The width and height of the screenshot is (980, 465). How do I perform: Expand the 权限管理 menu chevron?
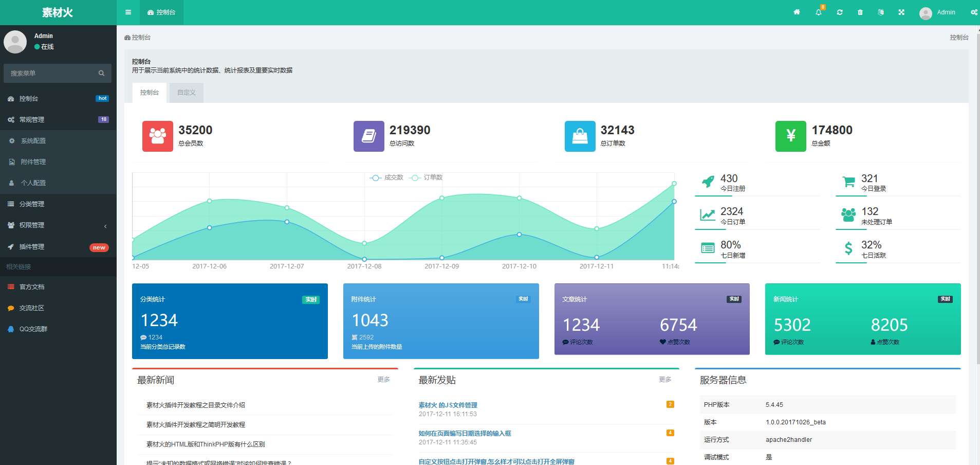pyautogui.click(x=105, y=226)
